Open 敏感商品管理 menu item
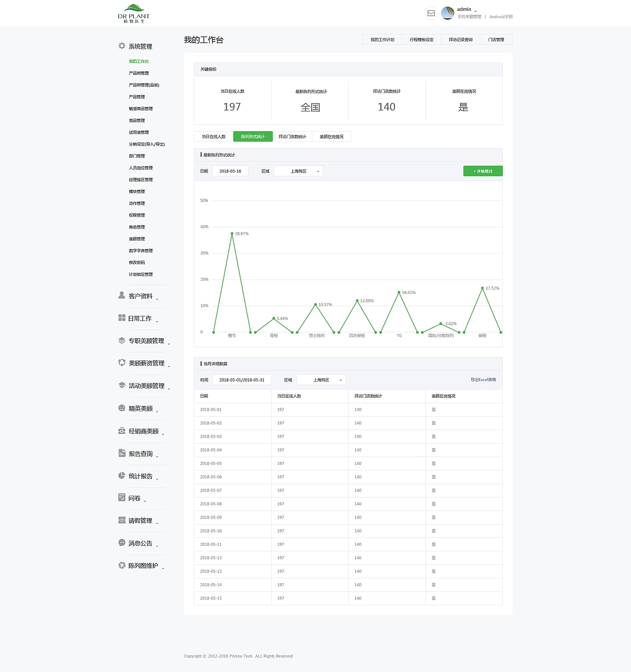 point(140,108)
